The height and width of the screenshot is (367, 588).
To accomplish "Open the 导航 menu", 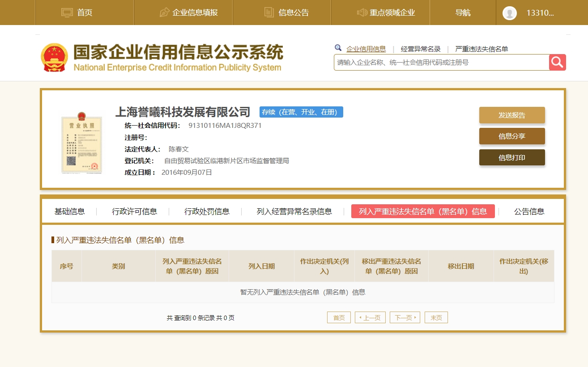I will pos(463,13).
